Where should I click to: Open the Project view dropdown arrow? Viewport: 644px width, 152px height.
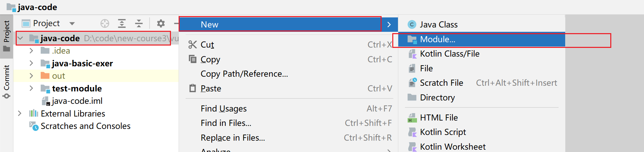coord(72,23)
